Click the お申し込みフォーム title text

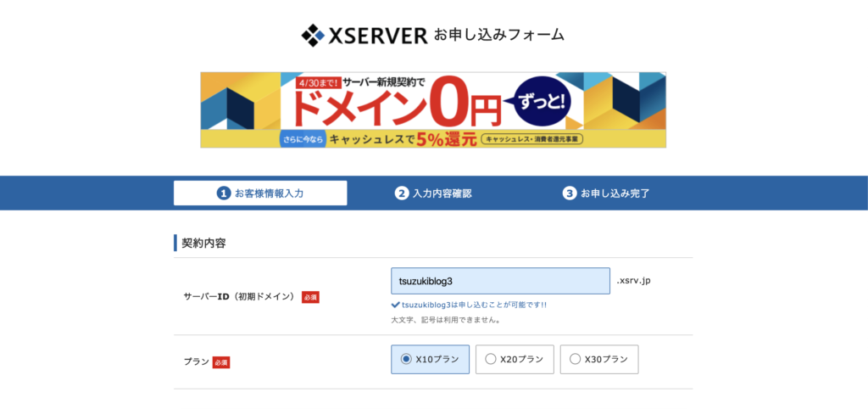point(498,35)
